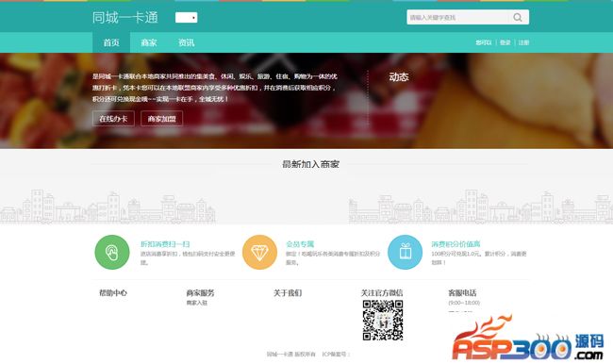Click the 版权所有 copyright text
The width and height of the screenshot is (613, 364).
pyautogui.click(x=305, y=355)
